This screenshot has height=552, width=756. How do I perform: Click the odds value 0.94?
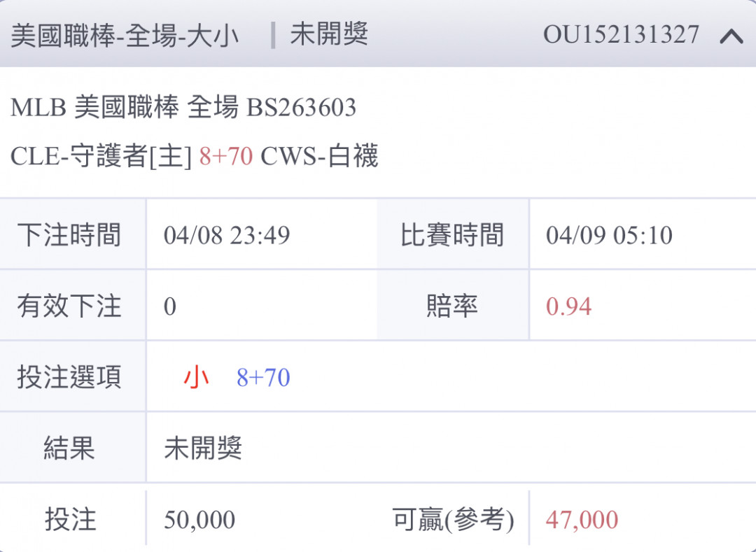(x=568, y=306)
